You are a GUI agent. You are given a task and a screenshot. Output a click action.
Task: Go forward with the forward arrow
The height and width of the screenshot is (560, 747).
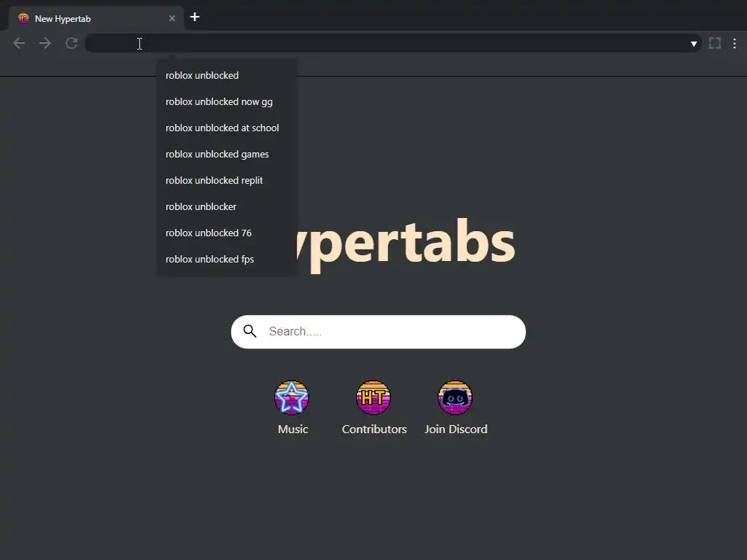[45, 43]
